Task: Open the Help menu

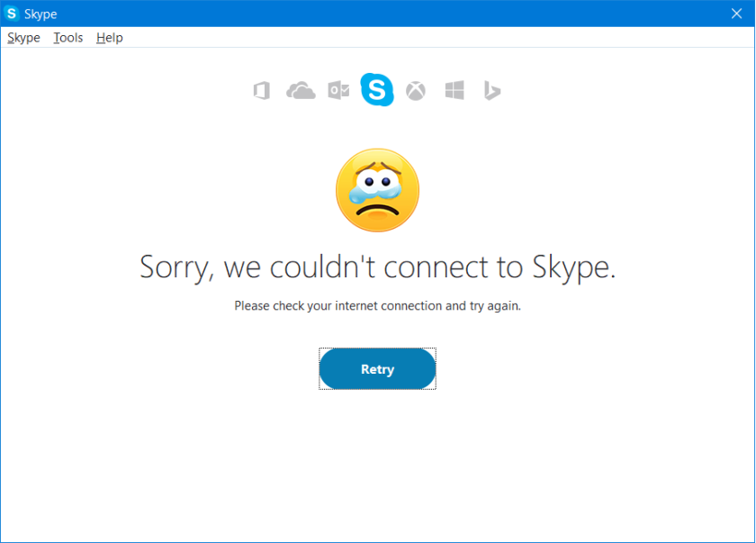Action: tap(109, 38)
